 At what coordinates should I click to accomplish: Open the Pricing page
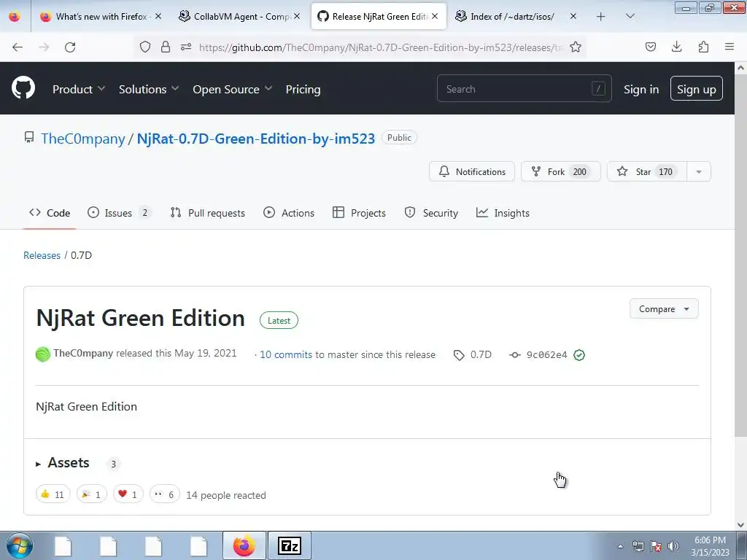[x=303, y=89]
